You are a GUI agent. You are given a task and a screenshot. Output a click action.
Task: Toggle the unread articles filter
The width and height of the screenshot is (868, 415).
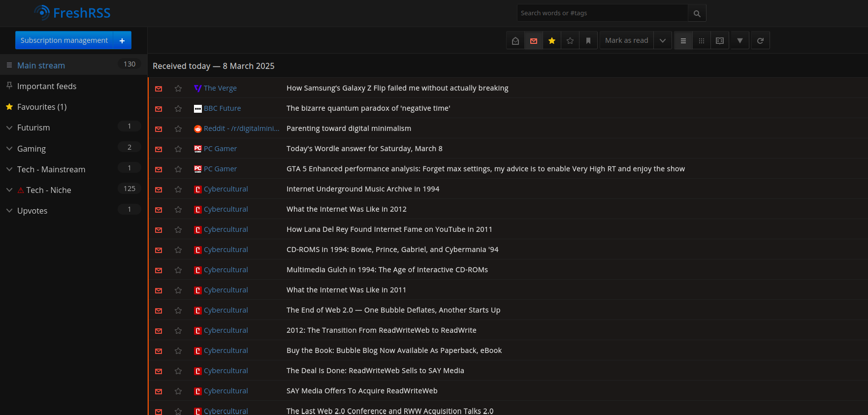click(x=534, y=41)
